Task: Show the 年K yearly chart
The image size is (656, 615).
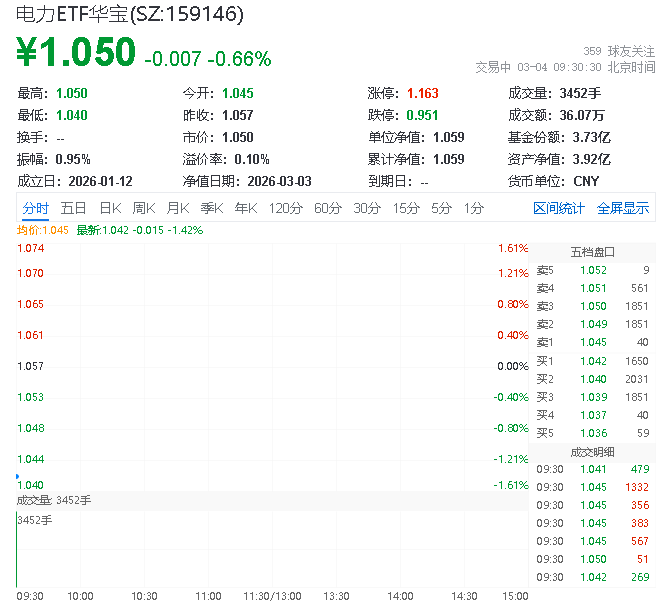Action: click(245, 208)
